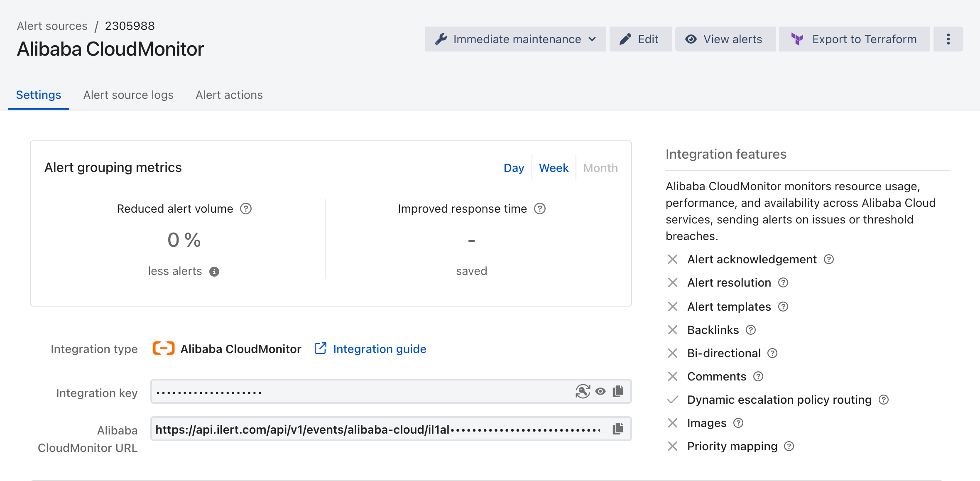Click the 'Integration features' heading

[x=726, y=154]
